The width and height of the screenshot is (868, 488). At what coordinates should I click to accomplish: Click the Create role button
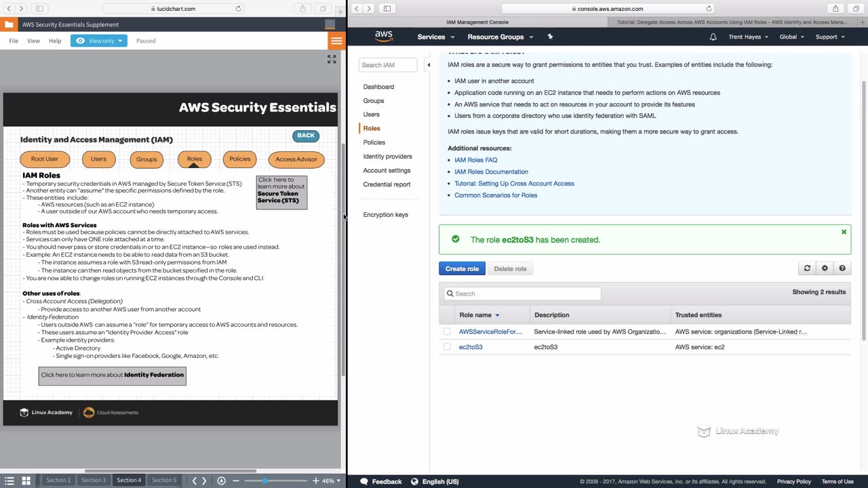462,269
